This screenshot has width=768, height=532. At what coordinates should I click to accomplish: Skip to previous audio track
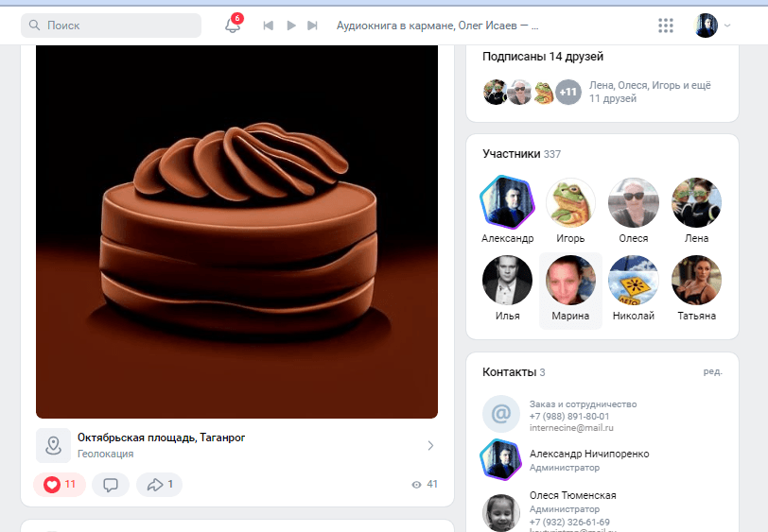pyautogui.click(x=268, y=26)
